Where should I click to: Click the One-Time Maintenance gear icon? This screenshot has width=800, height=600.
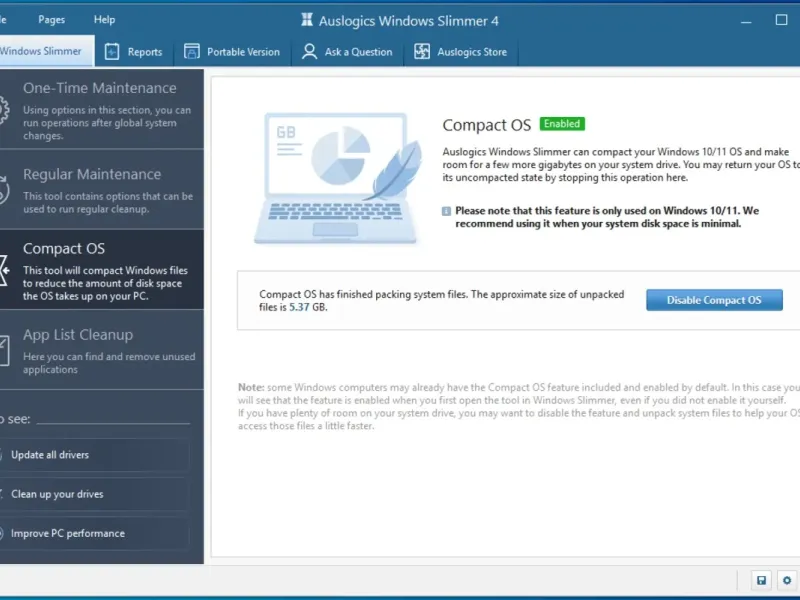pos(4,110)
